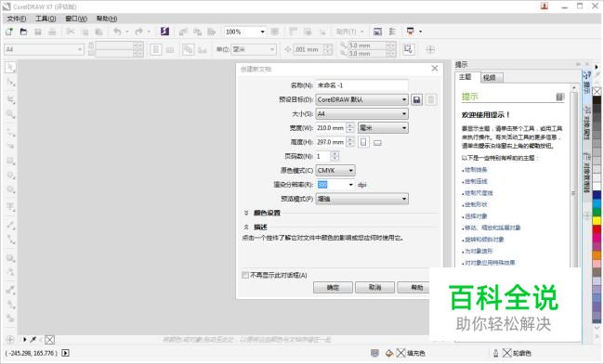
Task: Tick the do-not-show-this-dialog-again checkbox
Action: coord(245,275)
